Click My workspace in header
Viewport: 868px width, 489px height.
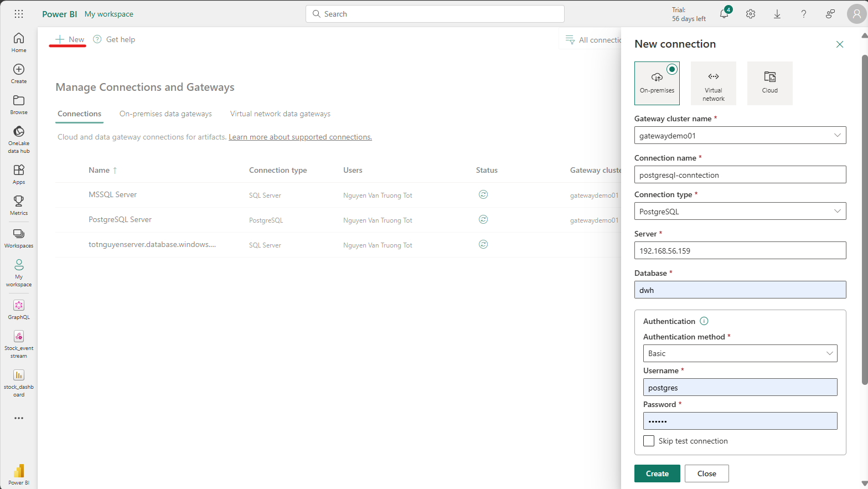tap(109, 14)
